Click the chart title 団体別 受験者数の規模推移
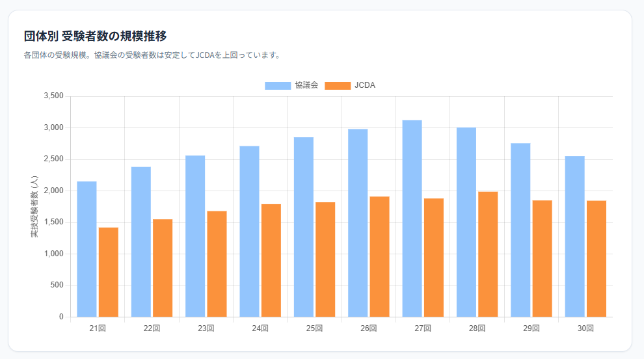The image size is (644, 359). [x=100, y=36]
